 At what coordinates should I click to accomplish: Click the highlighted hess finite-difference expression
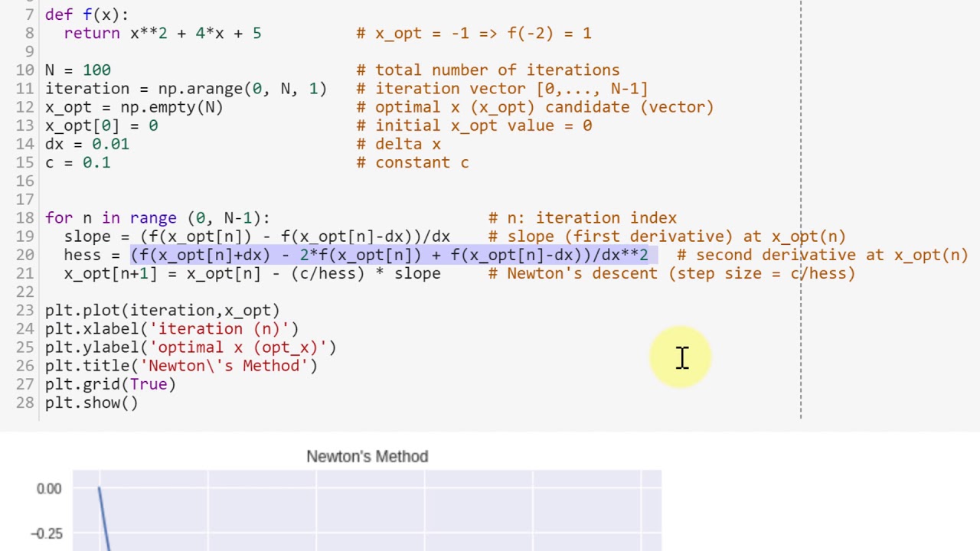(x=390, y=254)
